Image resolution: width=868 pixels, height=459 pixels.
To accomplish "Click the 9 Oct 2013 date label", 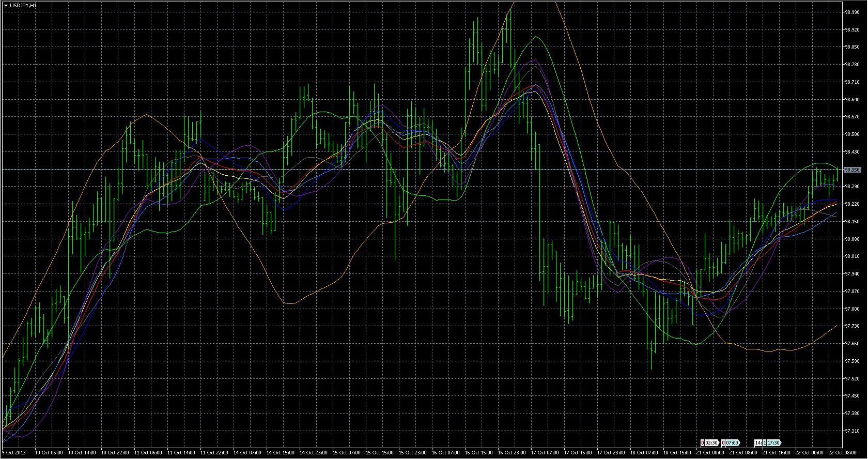I will (15, 453).
